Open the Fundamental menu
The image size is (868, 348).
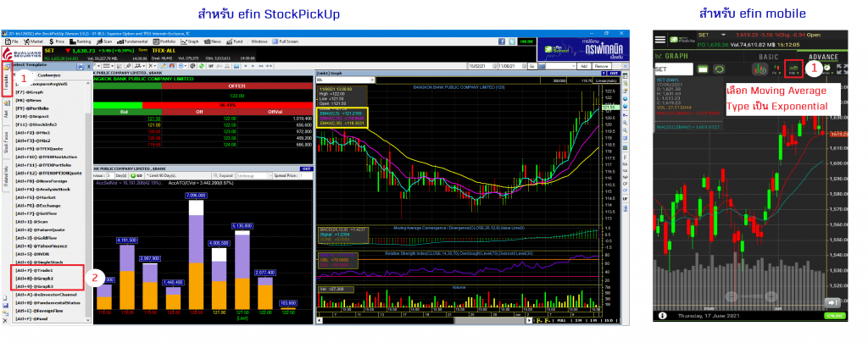click(131, 41)
